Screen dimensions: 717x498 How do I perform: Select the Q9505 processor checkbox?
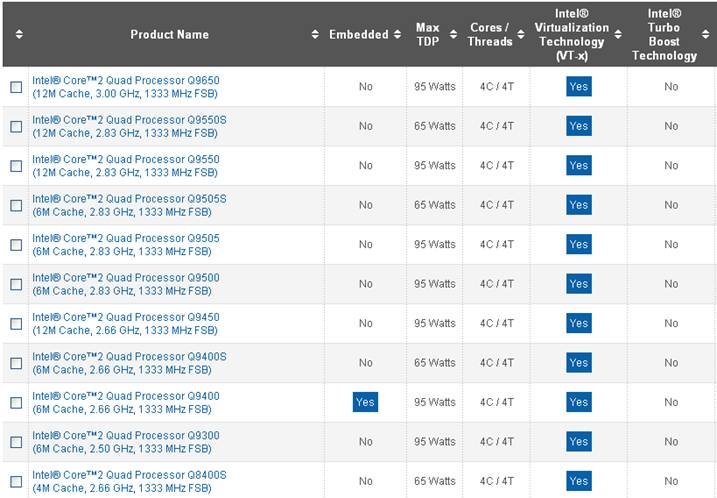[x=16, y=245]
